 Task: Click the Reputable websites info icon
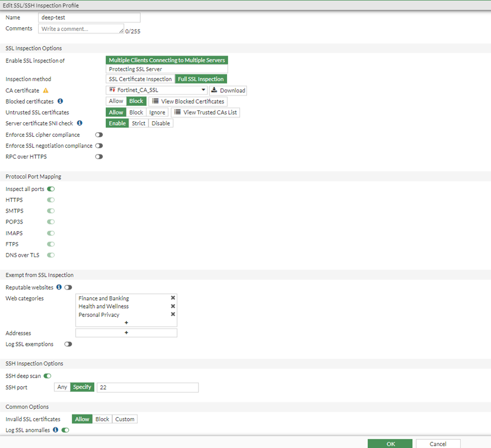(59, 287)
